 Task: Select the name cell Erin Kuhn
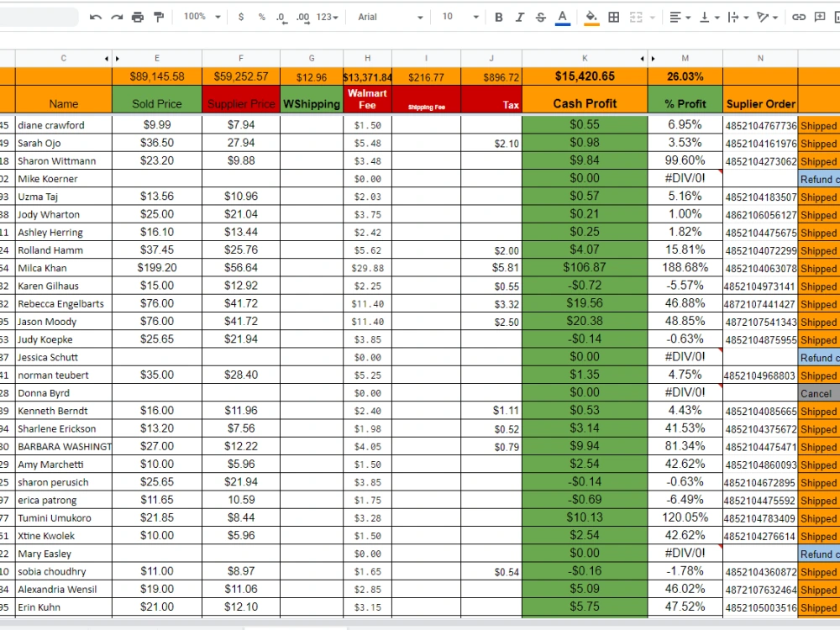[x=64, y=607]
